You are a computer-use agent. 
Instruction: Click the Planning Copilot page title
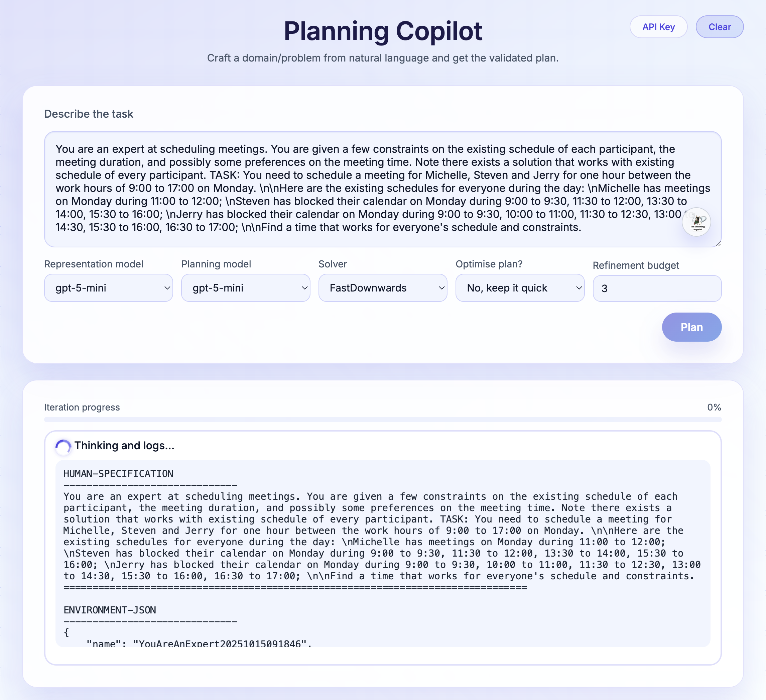coord(383,31)
